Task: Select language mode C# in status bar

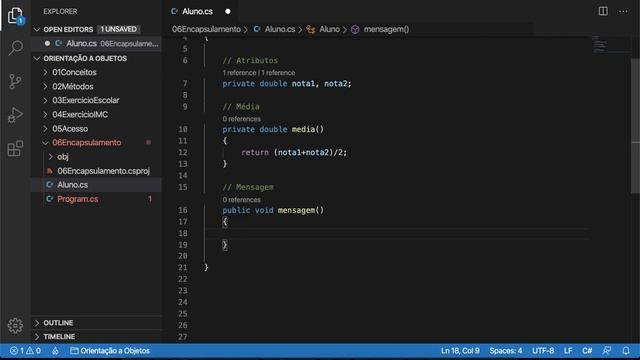Action: click(587, 351)
